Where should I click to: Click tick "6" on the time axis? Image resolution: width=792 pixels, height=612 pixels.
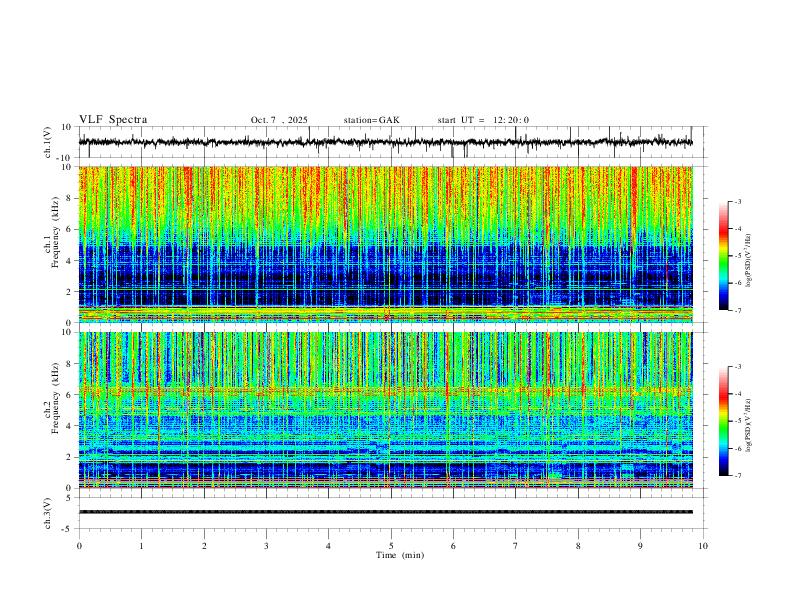point(453,546)
